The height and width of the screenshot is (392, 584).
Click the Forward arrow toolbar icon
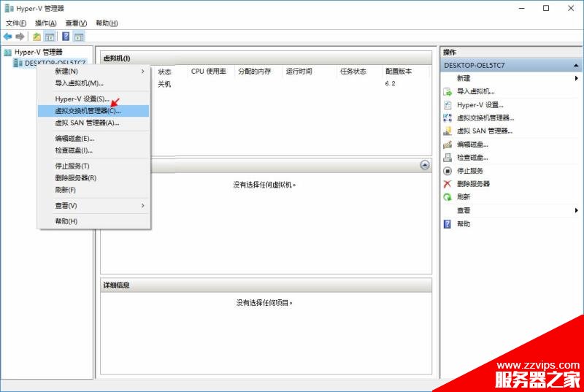point(20,36)
